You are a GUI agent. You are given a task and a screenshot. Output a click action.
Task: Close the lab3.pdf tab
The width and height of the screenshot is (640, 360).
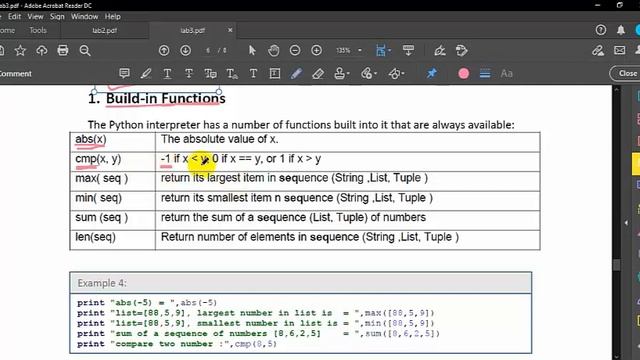(x=230, y=30)
